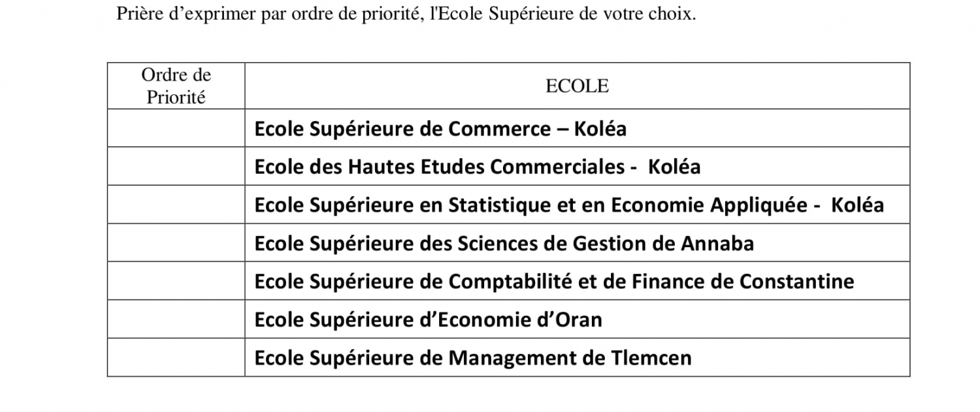This screenshot has height=412, width=980.
Task: Click the word "Tlemcen" in the last row
Action: (651, 358)
